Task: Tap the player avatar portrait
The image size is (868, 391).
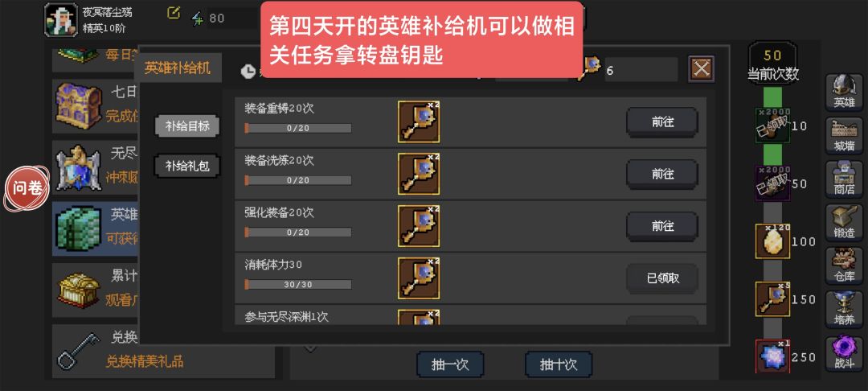Action: pyautogui.click(x=61, y=19)
